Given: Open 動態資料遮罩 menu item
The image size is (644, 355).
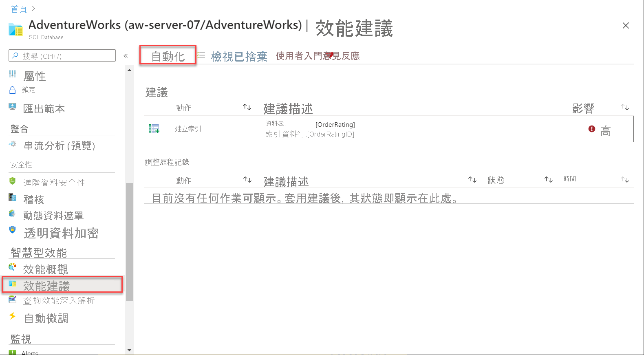Looking at the screenshot, I should click(x=53, y=216).
